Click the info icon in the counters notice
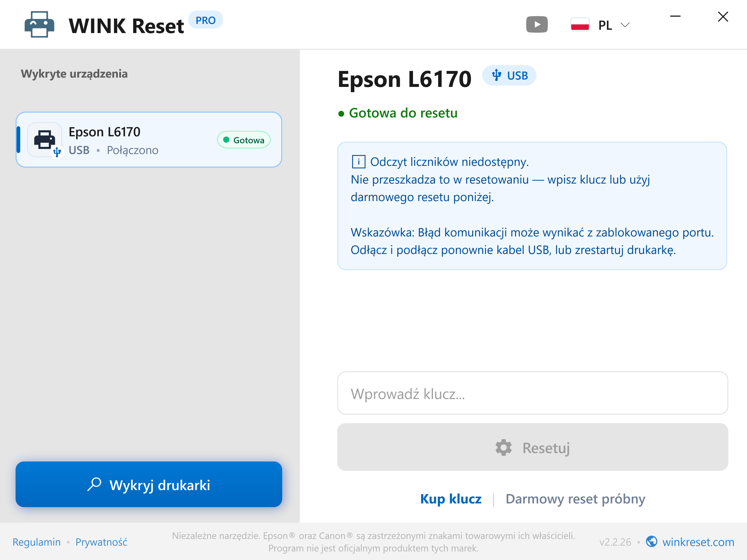The width and height of the screenshot is (747, 560). (x=358, y=162)
